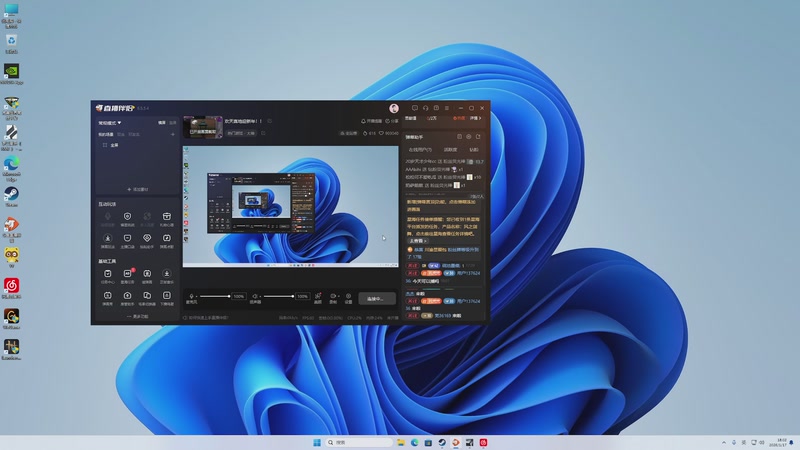This screenshot has height=450, width=800.
Task: Open File Explorer from the taskbar
Action: tap(401, 442)
